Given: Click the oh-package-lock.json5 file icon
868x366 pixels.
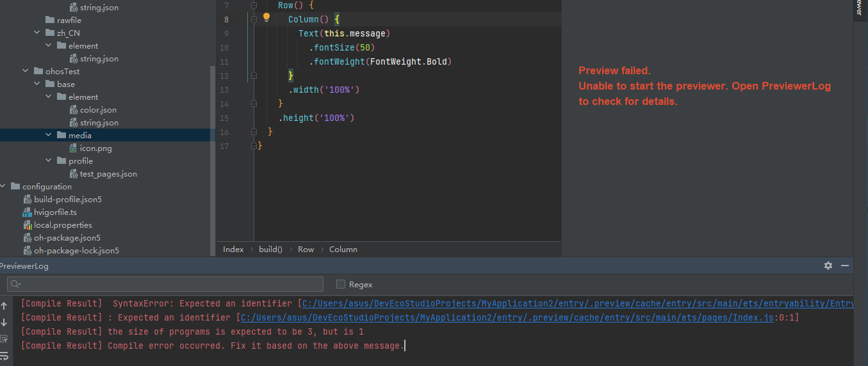Looking at the screenshot, I should [x=28, y=250].
